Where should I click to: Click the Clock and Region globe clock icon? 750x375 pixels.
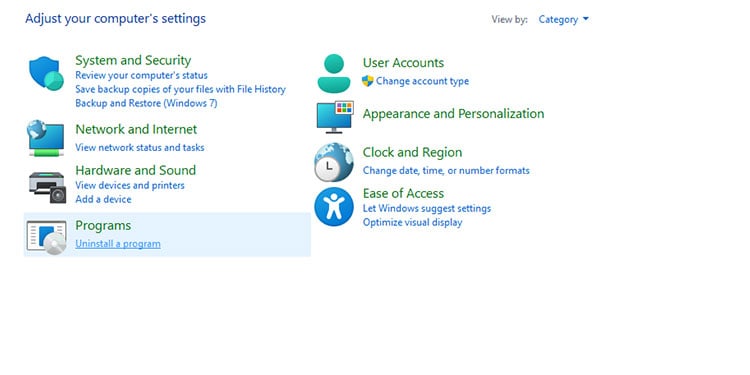pyautogui.click(x=334, y=162)
